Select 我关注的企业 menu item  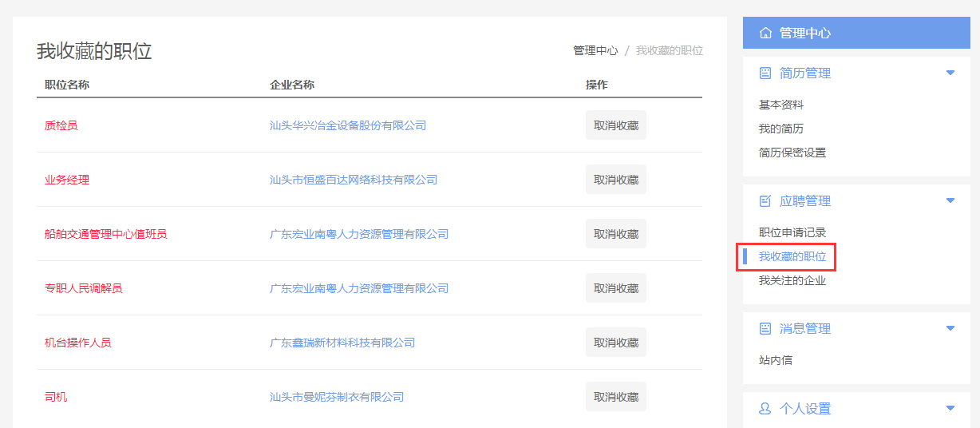point(792,280)
